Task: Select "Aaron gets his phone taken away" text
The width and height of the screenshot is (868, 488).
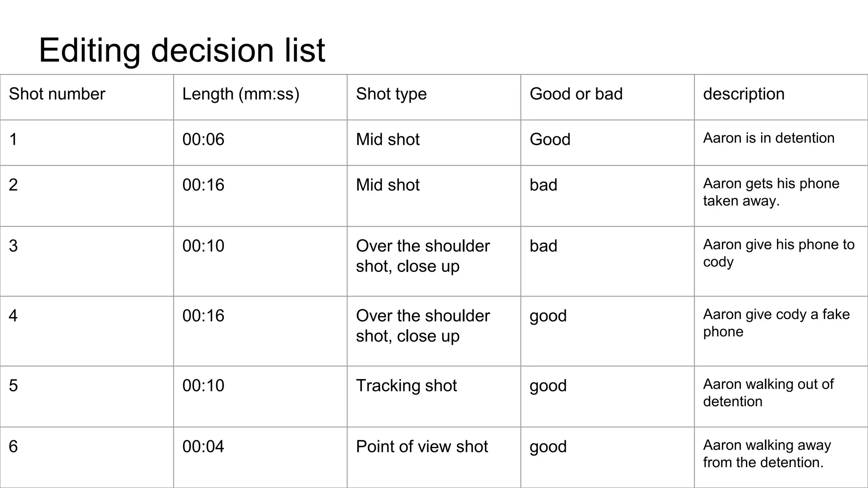Action: coord(771,192)
